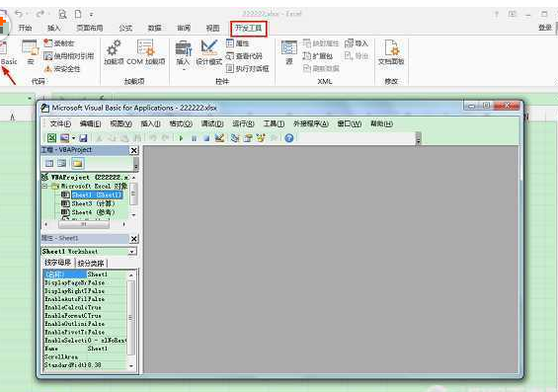558x392 pixels.
Task: Click the View Microsoft Excel icon
Action: (52, 138)
